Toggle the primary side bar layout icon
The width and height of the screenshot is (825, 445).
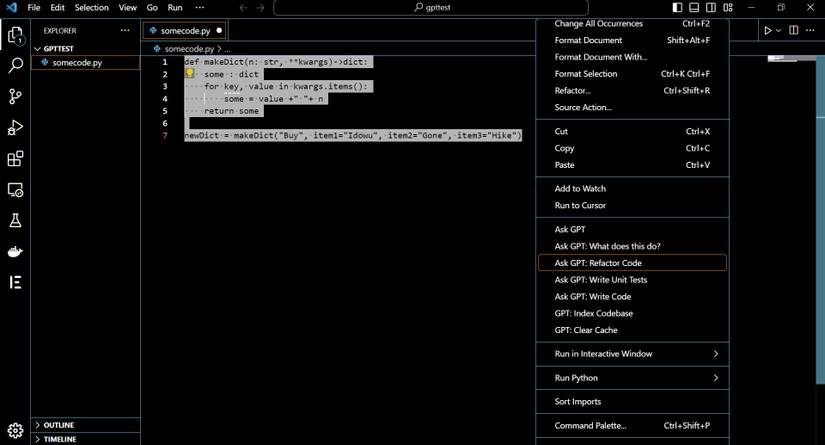(x=677, y=8)
